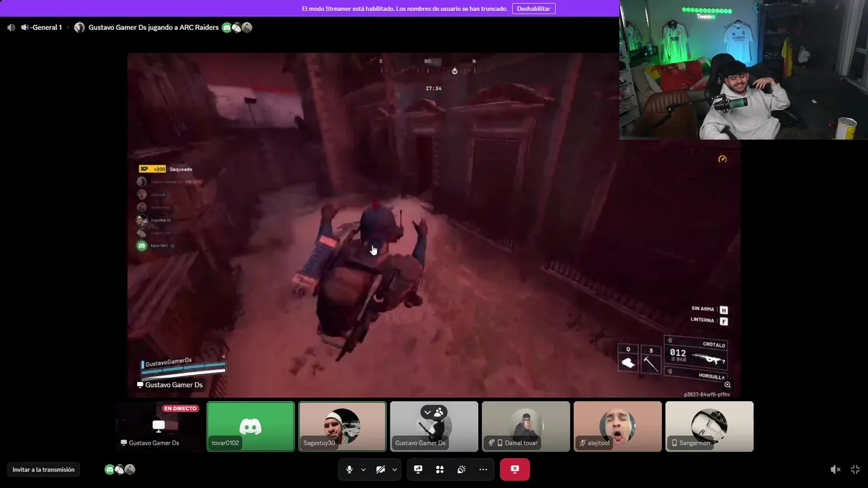Screen dimensions: 868x488
Task: Click the CRÓTALO weapon slot in HUD
Action: (696, 353)
